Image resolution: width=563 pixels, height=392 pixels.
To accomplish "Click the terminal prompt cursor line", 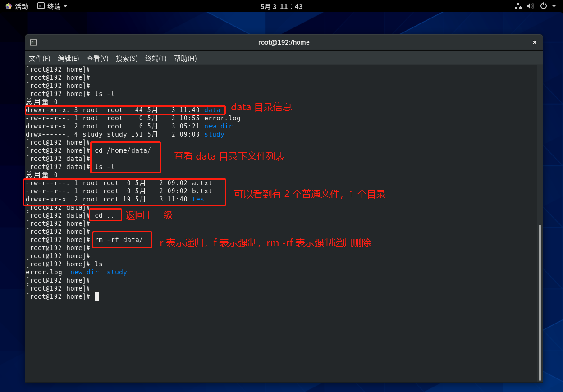I will 96,296.
